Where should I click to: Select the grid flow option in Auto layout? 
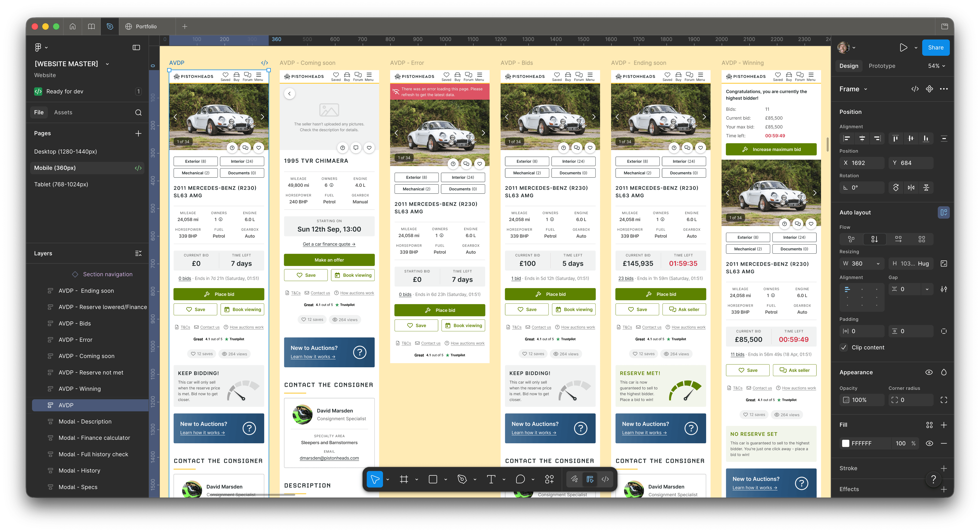(922, 239)
